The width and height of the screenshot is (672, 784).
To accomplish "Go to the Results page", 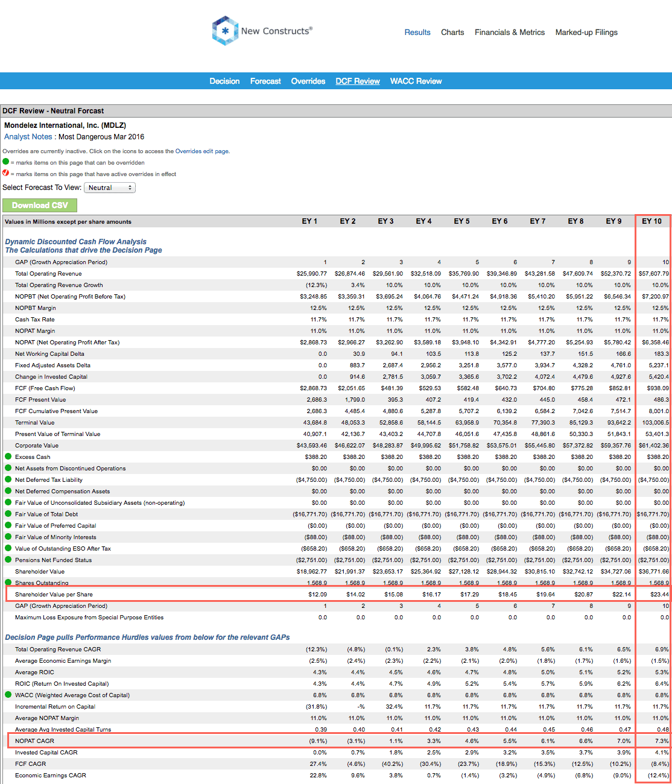I will (417, 33).
